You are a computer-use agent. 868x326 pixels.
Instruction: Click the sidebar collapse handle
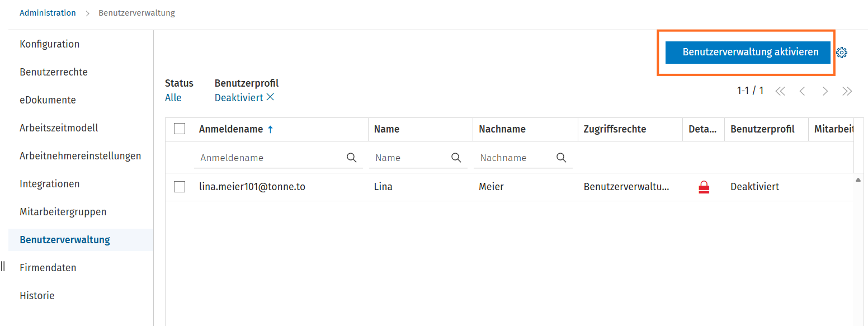click(3, 266)
